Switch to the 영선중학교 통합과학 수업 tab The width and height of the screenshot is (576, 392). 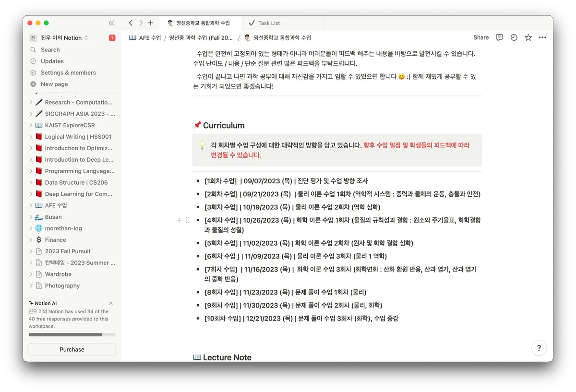pos(199,23)
